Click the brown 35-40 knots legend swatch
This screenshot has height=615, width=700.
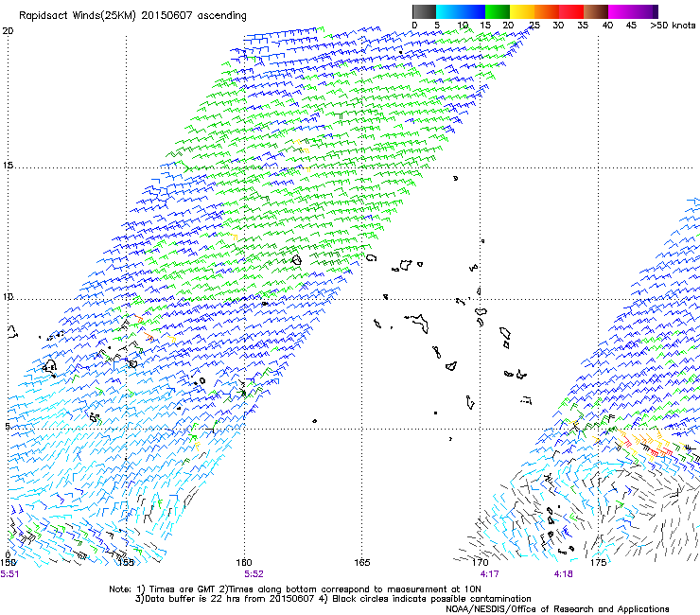coord(596,11)
